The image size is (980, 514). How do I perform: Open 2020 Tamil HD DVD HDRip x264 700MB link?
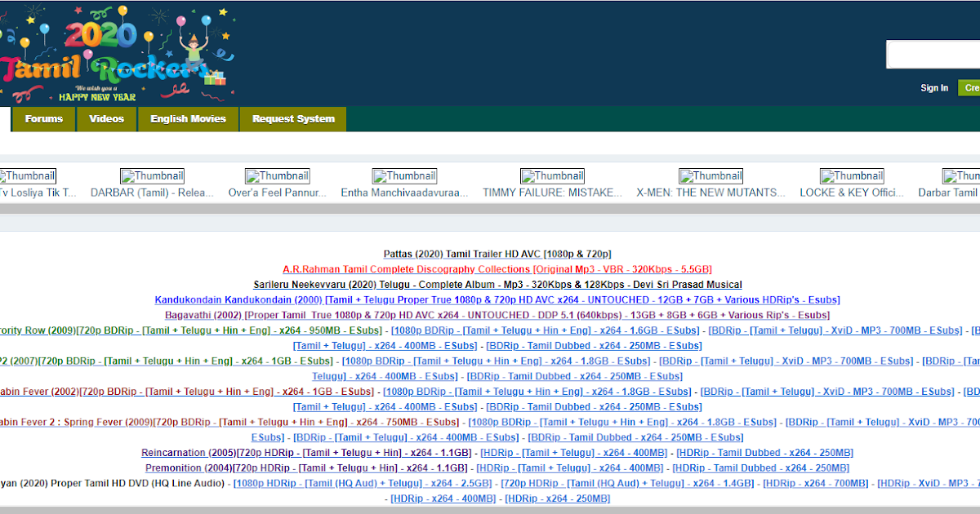816,483
